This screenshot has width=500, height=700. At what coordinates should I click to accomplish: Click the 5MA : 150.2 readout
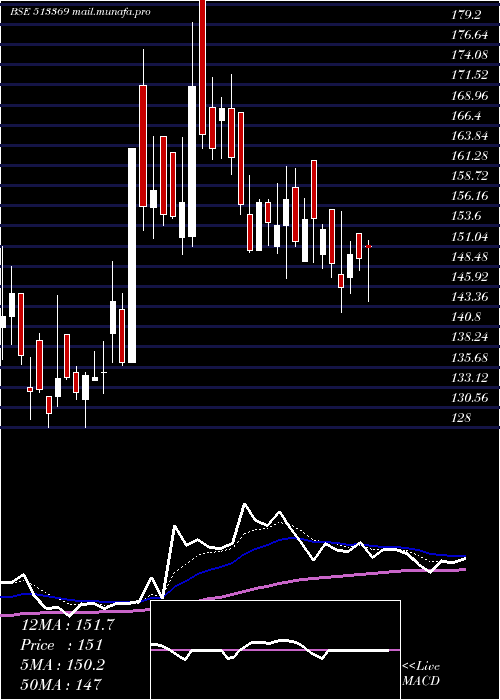coord(62,665)
